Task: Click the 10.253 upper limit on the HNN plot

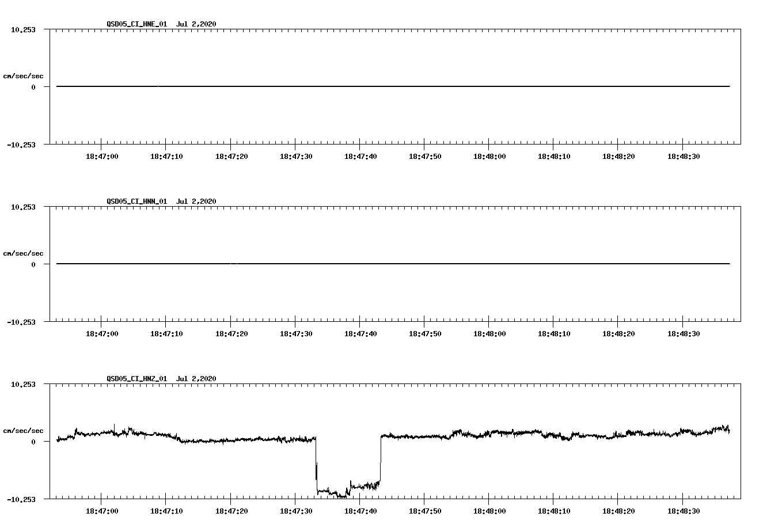Action: [23, 207]
